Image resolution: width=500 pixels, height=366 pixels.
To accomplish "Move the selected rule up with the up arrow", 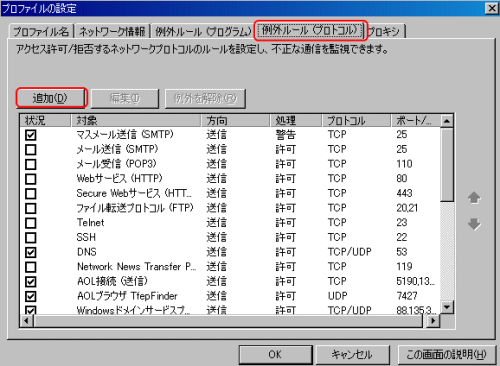I will tap(474, 198).
